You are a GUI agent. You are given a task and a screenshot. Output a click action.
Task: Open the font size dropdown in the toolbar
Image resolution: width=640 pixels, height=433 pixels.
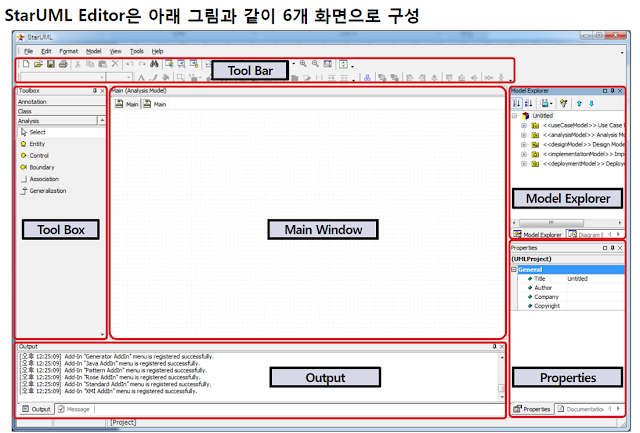pos(129,77)
